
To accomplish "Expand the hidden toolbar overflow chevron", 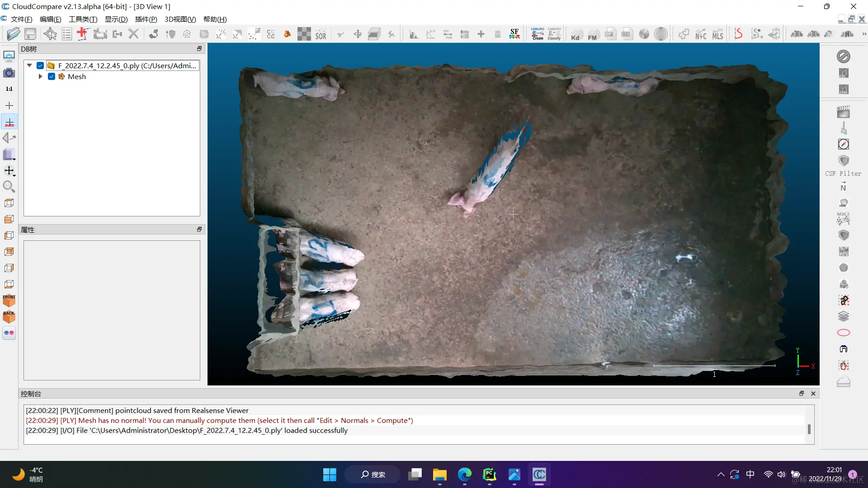I will (864, 34).
